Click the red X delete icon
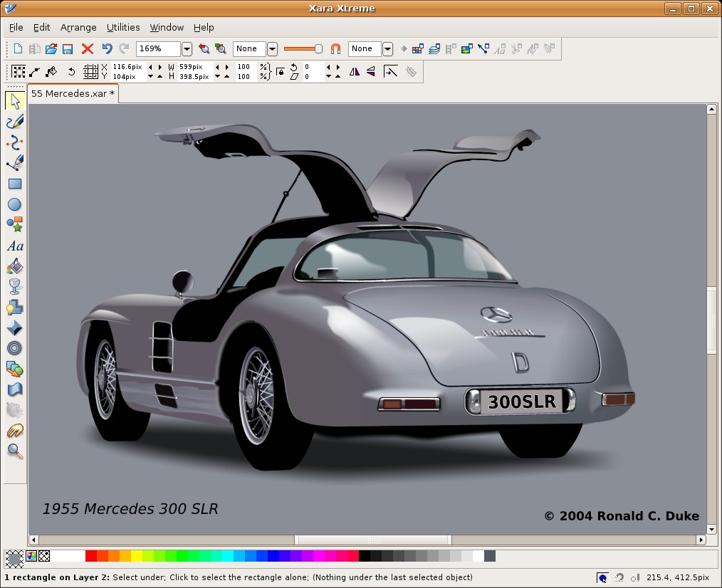722x588 pixels. click(87, 48)
